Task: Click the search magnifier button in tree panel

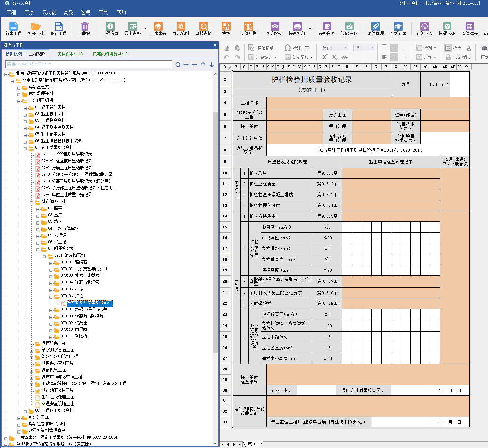Action: pyautogui.click(x=178, y=64)
